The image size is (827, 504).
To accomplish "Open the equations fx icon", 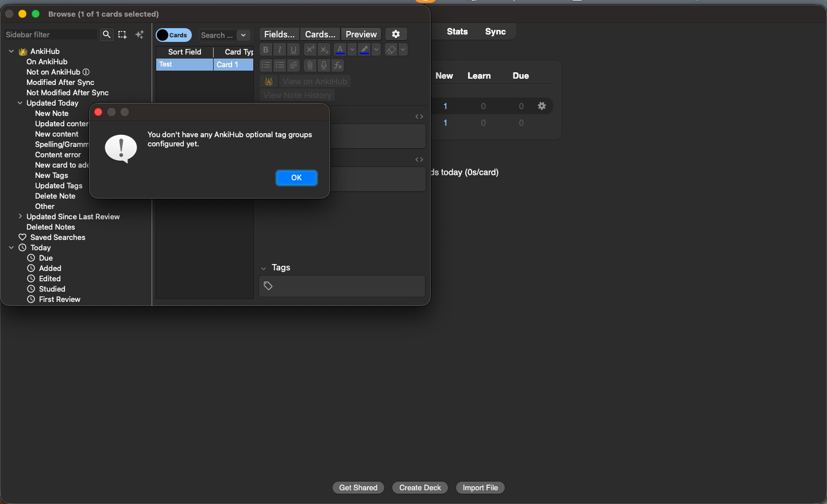I will coord(338,65).
